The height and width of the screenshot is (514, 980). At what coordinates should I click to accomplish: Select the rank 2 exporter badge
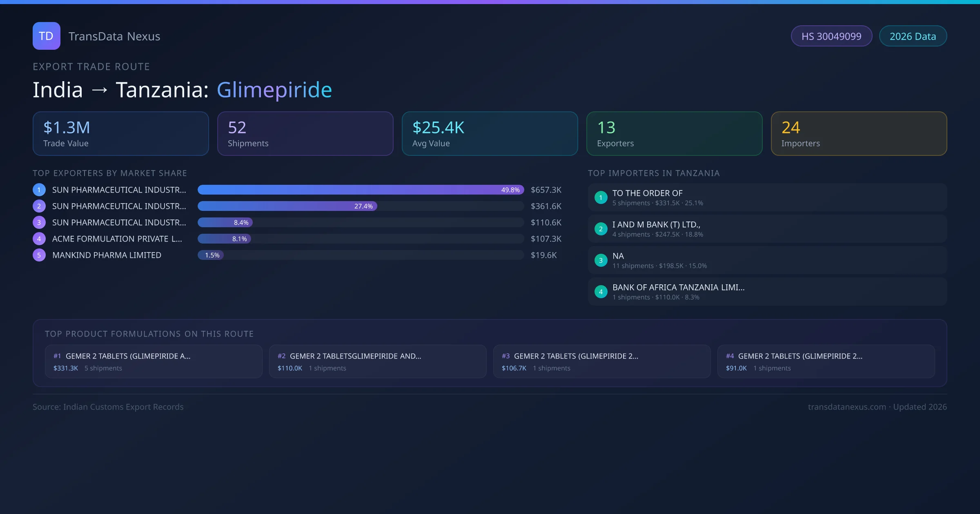pos(39,206)
